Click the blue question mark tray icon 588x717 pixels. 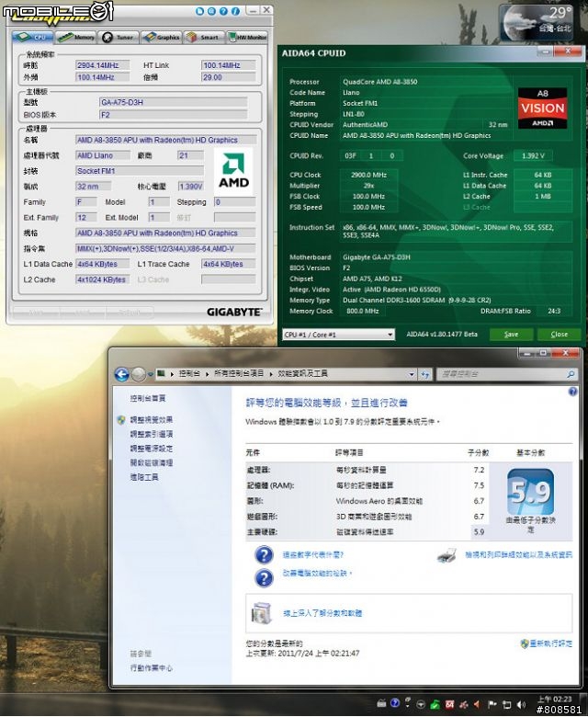click(395, 703)
